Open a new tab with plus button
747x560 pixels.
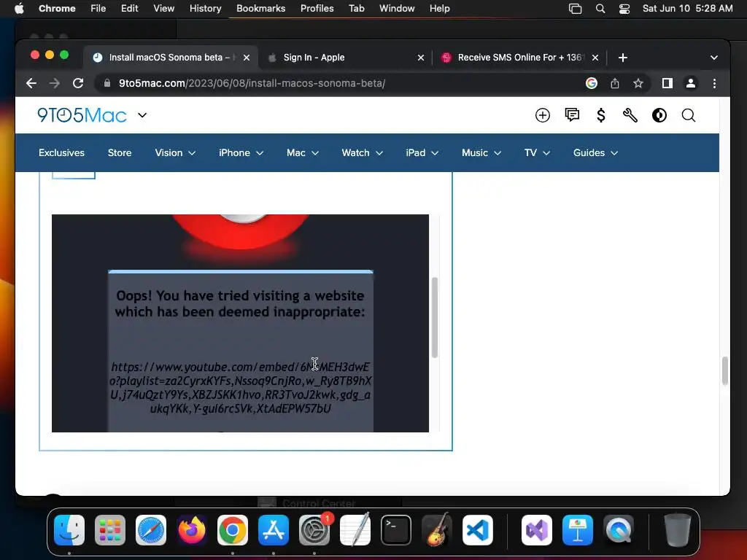[x=623, y=58]
